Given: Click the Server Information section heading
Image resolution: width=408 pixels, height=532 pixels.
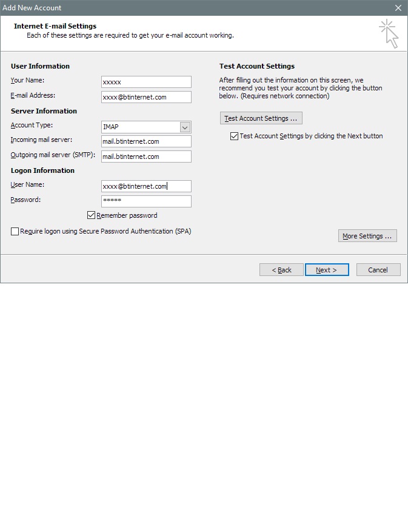Looking at the screenshot, I should click(44, 111).
